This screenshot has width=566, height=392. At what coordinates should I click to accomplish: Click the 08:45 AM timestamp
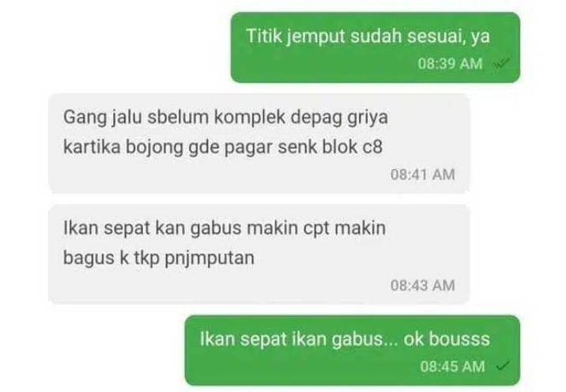pyautogui.click(x=452, y=367)
